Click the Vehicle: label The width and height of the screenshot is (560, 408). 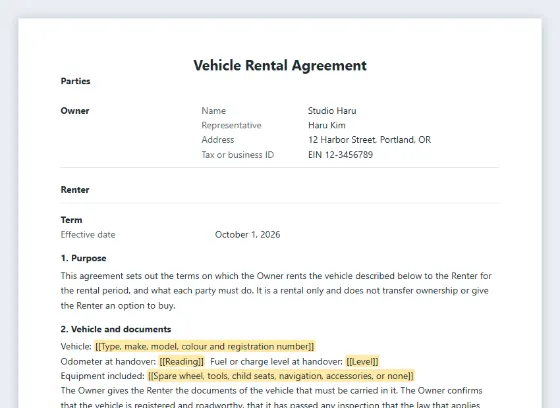coord(76,347)
